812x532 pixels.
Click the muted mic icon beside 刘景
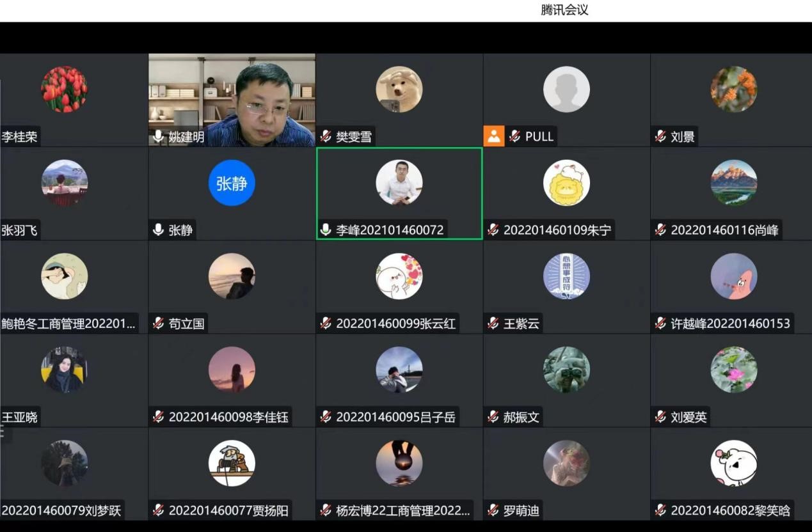660,137
